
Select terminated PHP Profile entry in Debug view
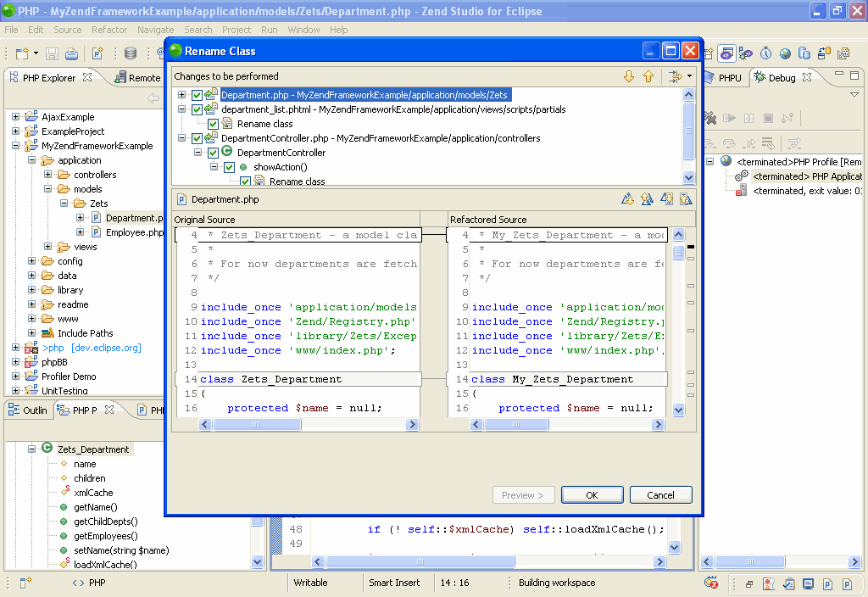[x=798, y=162]
